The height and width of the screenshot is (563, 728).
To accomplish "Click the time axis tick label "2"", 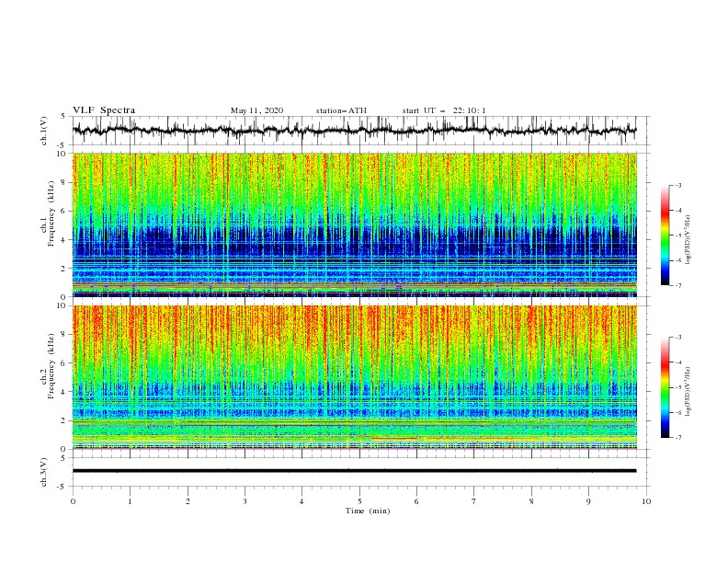I will (x=188, y=501).
